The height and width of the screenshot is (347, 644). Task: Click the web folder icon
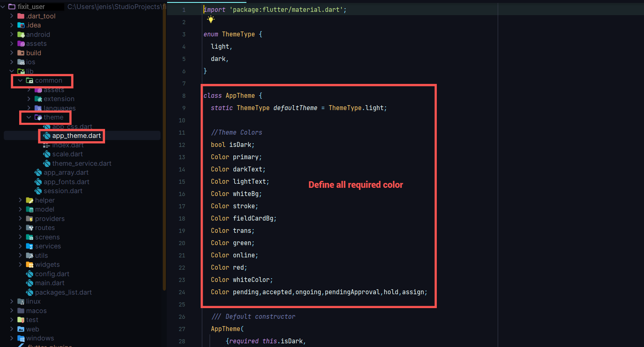pos(21,329)
